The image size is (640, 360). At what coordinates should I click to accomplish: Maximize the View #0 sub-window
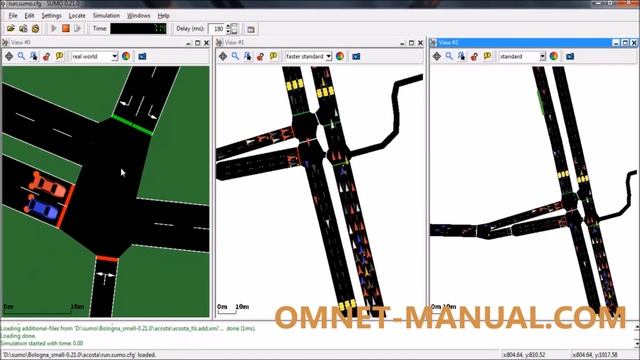point(198,43)
